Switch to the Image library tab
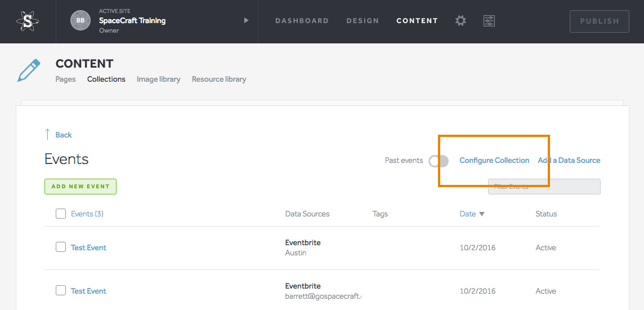The width and height of the screenshot is (644, 310). coord(158,79)
